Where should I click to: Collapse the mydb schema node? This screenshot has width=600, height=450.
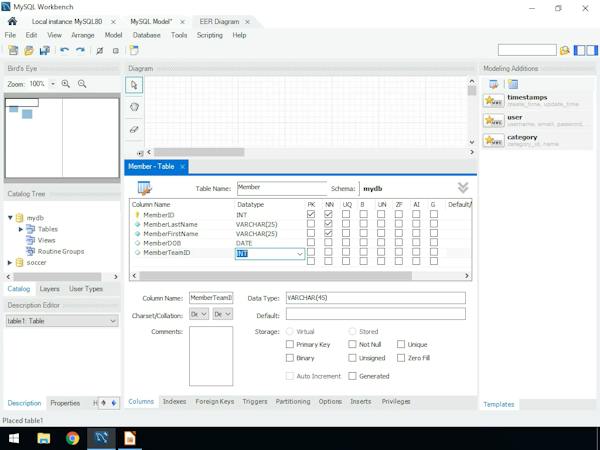(10, 218)
